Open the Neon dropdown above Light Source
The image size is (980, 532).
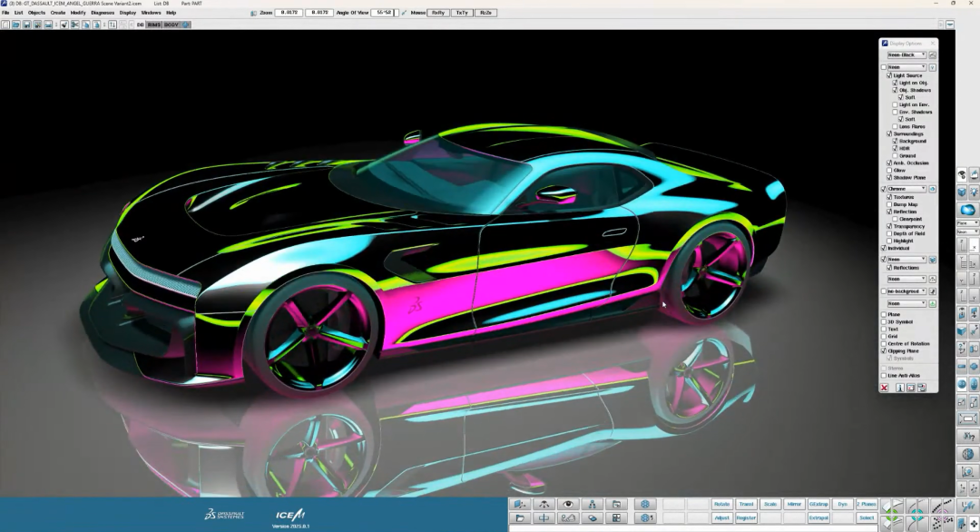click(906, 67)
